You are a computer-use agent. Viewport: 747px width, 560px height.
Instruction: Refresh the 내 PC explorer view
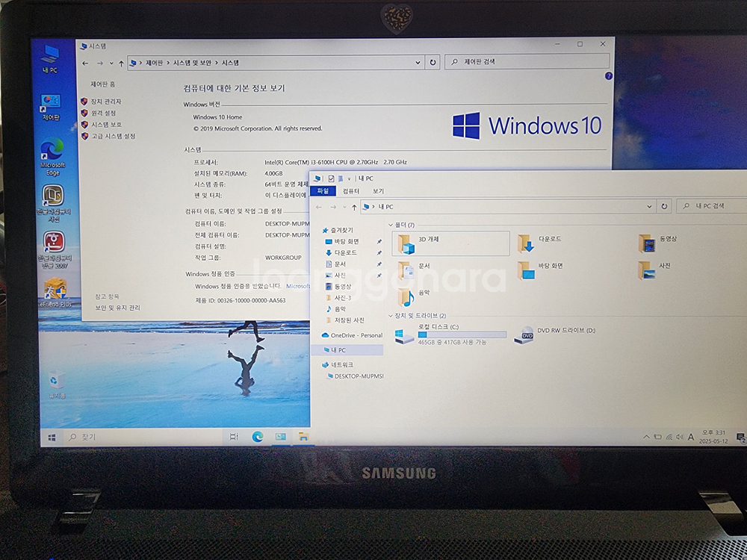click(664, 206)
